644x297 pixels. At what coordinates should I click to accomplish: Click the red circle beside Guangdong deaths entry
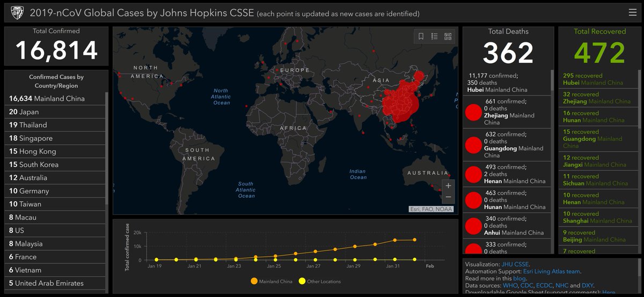point(473,145)
